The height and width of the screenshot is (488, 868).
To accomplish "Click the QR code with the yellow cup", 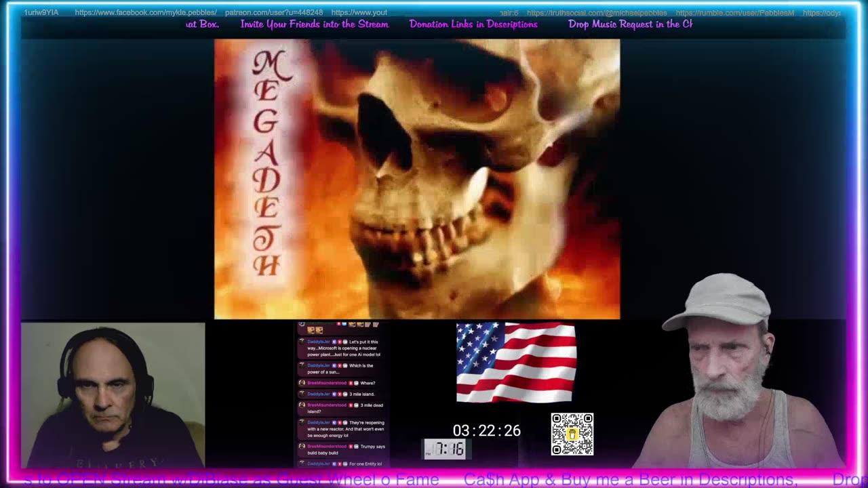I will click(572, 434).
